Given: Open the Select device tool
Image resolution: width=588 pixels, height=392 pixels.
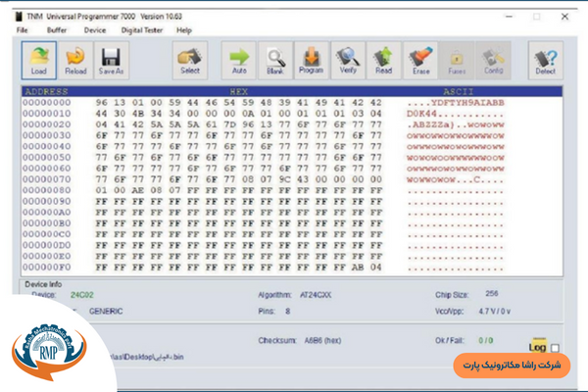Looking at the screenshot, I should coord(191,60).
